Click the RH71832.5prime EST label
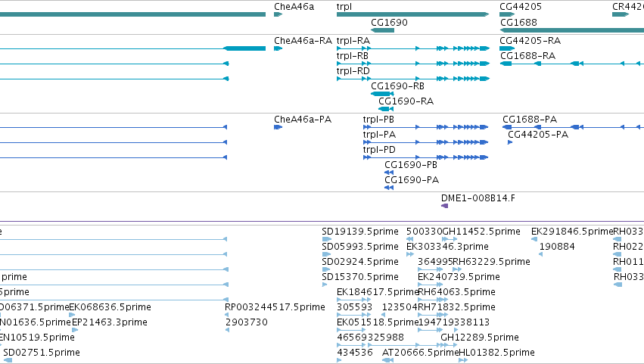Viewport: 644px width, 364px height. click(456, 308)
